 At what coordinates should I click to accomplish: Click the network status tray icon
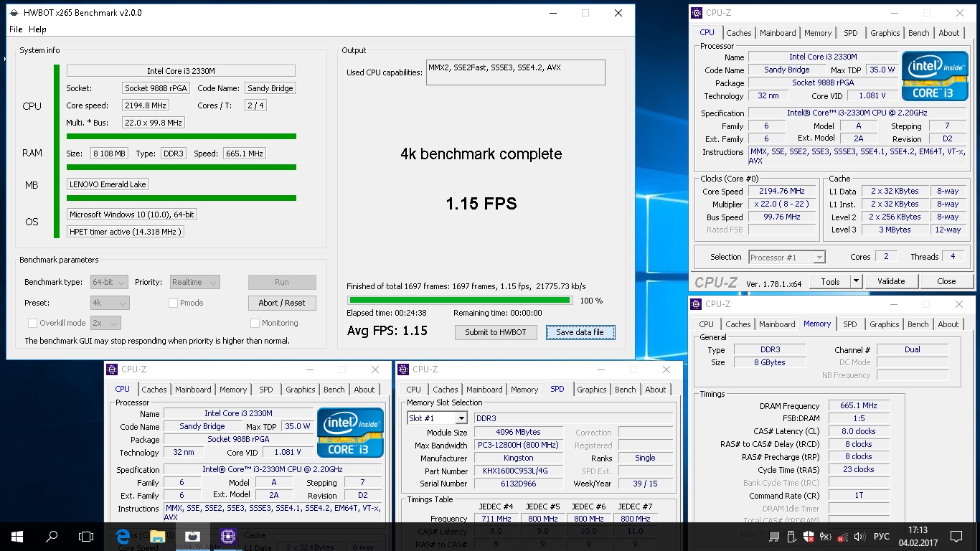tap(775, 536)
